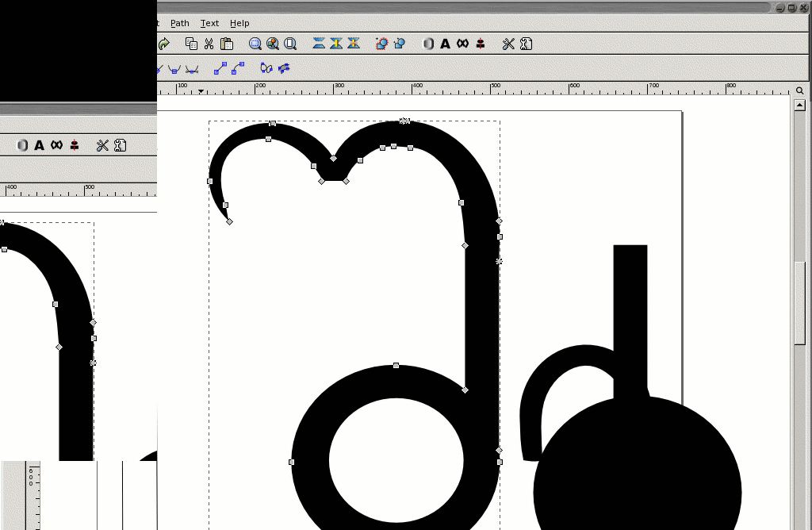
Task: Zoom to fit drawing icon
Action: tap(273, 44)
